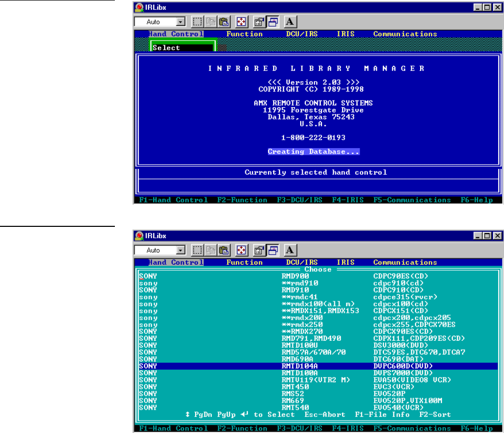The width and height of the screenshot is (504, 433).
Task: Open DCU/IRS menu in top window
Action: pyautogui.click(x=302, y=34)
